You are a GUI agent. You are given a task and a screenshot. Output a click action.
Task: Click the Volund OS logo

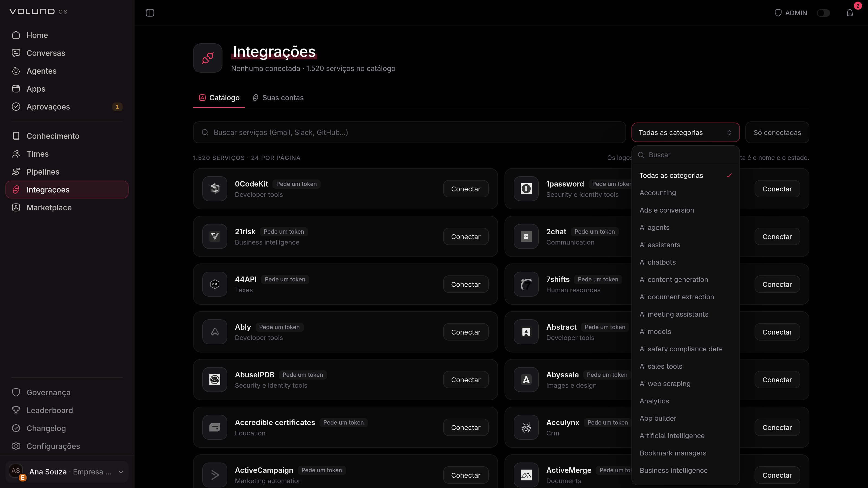38,11
